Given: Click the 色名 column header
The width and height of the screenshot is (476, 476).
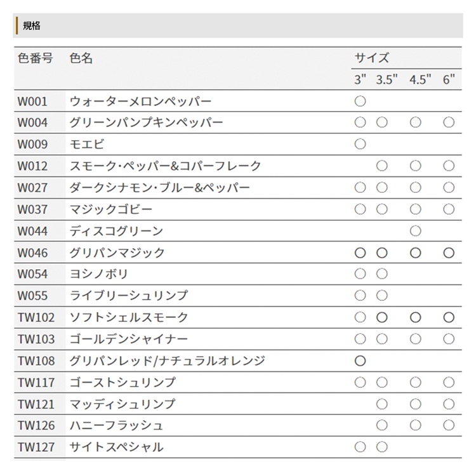Looking at the screenshot, I should click(x=81, y=58).
